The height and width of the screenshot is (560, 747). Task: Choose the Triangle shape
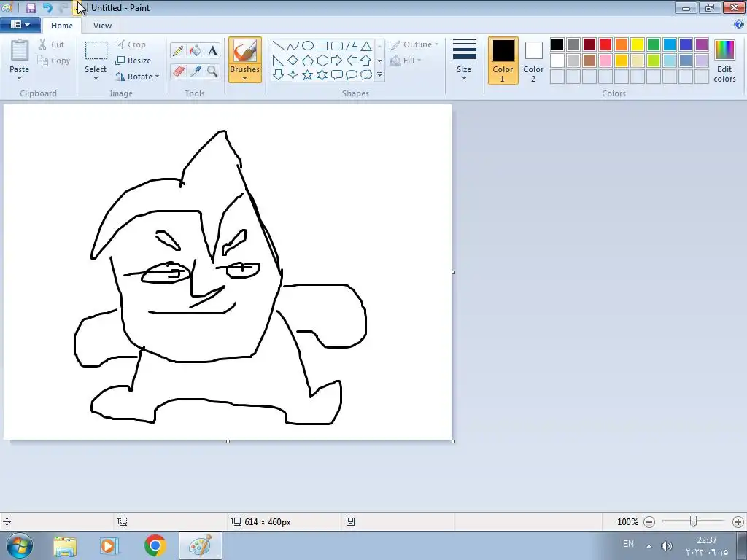click(366, 46)
